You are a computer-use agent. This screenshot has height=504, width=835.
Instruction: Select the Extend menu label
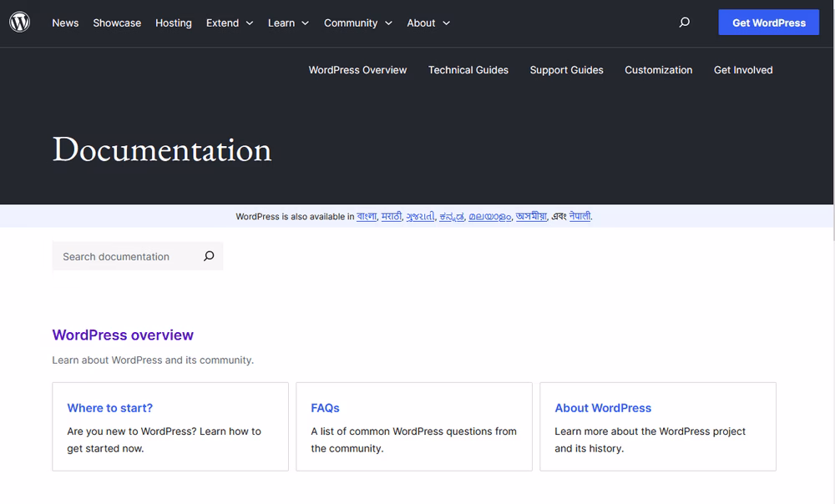pyautogui.click(x=223, y=23)
